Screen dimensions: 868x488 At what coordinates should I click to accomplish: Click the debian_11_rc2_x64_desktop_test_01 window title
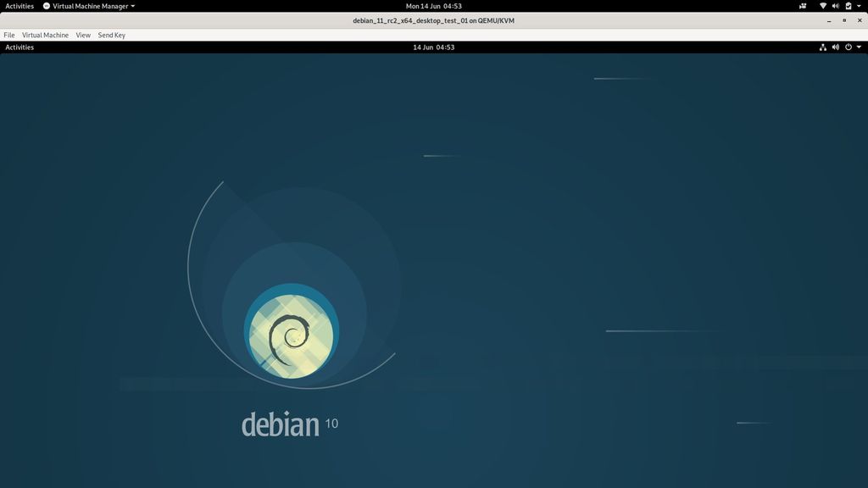coord(433,20)
